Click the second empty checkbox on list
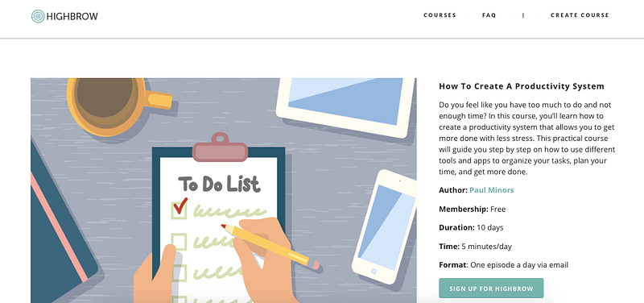 [x=179, y=241]
